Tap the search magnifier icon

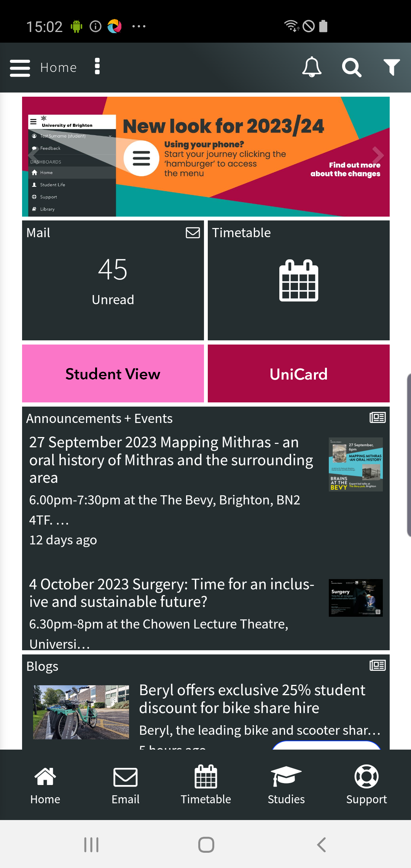tap(351, 68)
